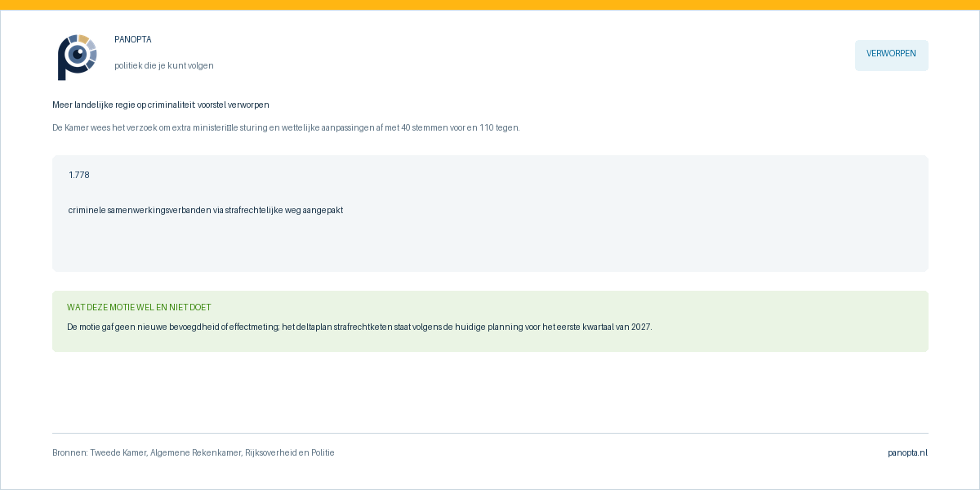The width and height of the screenshot is (980, 490).
Task: Select the 1.778 figure in the grey card
Action: coord(79,175)
